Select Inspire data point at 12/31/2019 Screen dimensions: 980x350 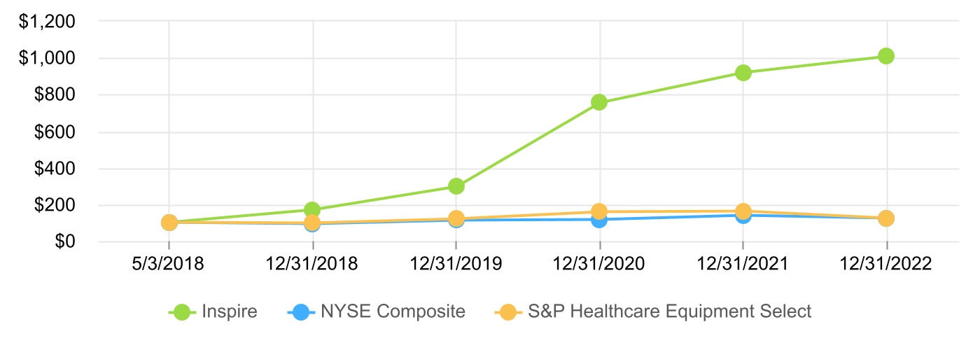coord(456,186)
